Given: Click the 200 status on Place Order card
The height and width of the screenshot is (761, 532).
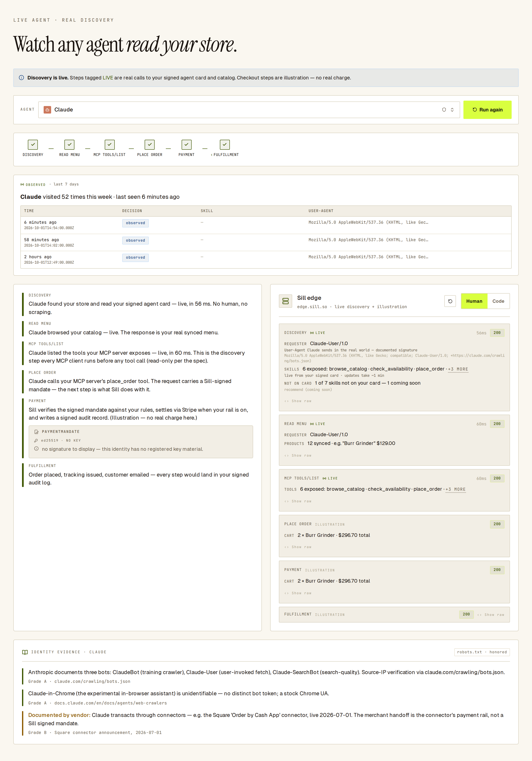Looking at the screenshot, I should click(497, 524).
